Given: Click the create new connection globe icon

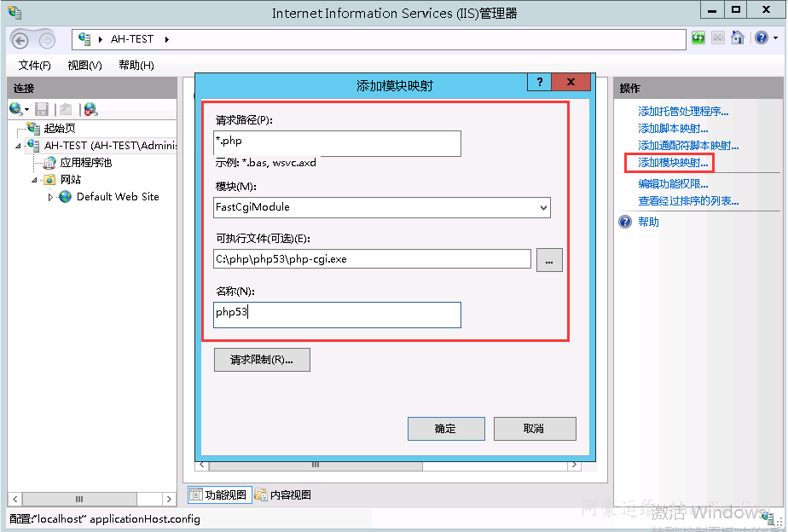Looking at the screenshot, I should point(16,109).
